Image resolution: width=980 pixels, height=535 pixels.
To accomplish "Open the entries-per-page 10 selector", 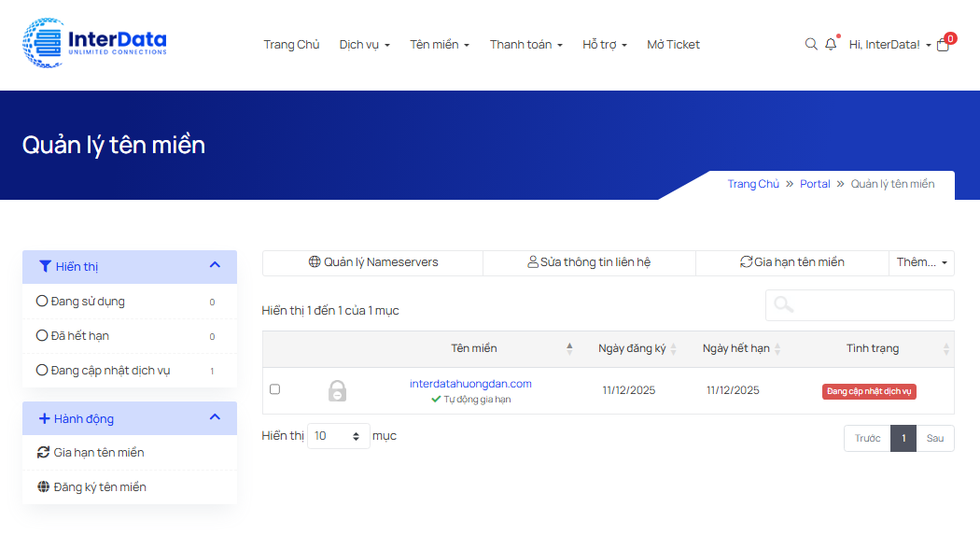I will [338, 436].
